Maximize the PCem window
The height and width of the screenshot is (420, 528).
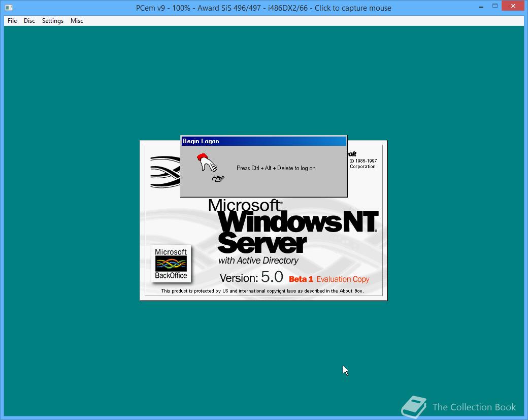click(x=494, y=6)
